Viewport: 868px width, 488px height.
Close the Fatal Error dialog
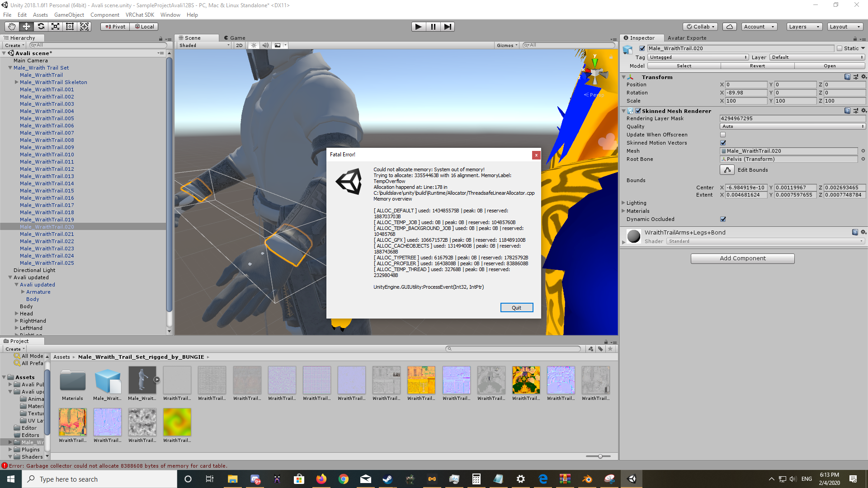pos(536,155)
